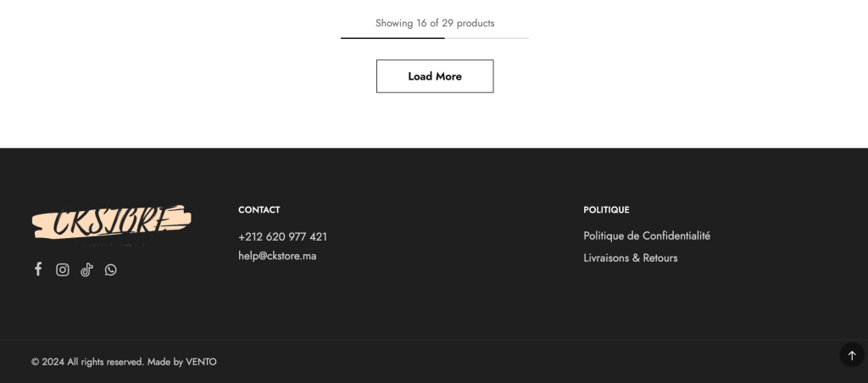This screenshot has height=383, width=868.
Task: Click the POLITIQUE footer heading
Action: pos(606,210)
